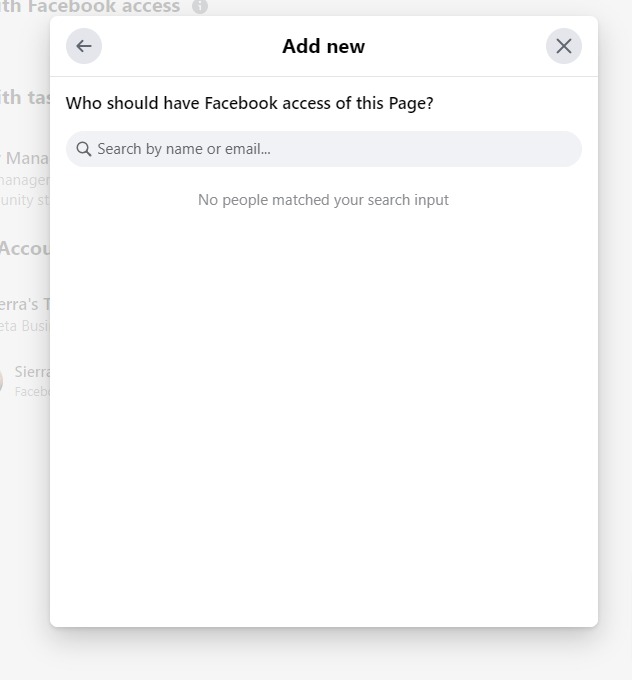Click the empty white area of the dialog

(323, 420)
